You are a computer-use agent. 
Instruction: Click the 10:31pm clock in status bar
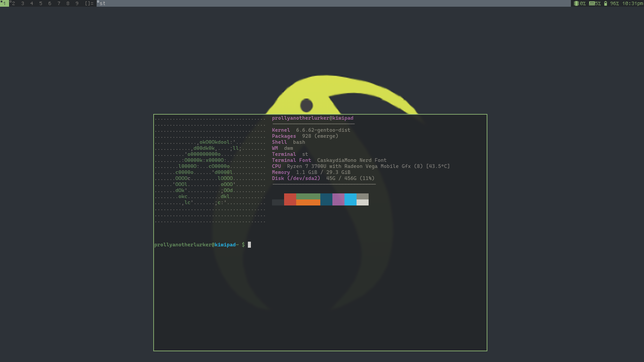[x=633, y=3]
